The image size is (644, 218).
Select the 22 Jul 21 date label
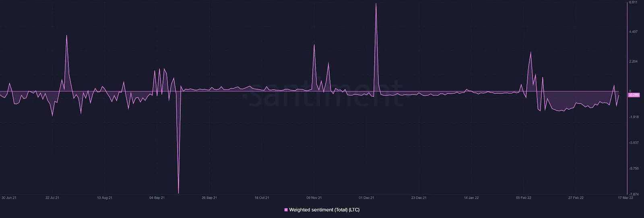coord(52,198)
